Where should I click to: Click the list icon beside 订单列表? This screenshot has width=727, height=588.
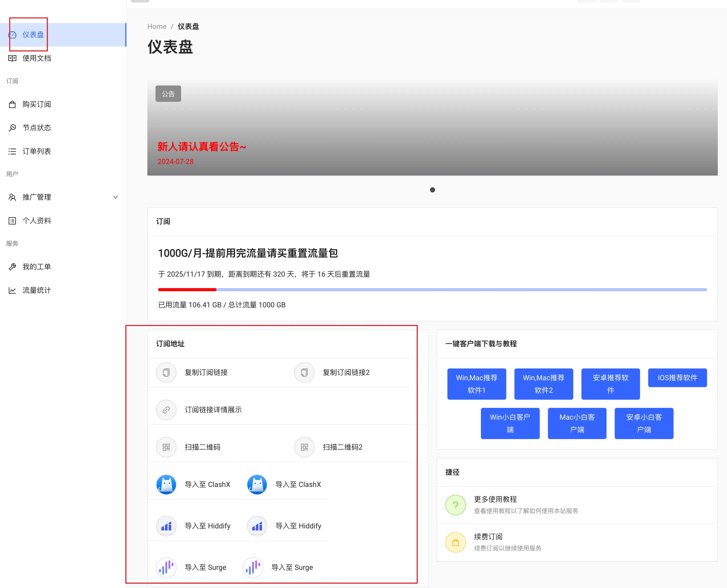(13, 151)
